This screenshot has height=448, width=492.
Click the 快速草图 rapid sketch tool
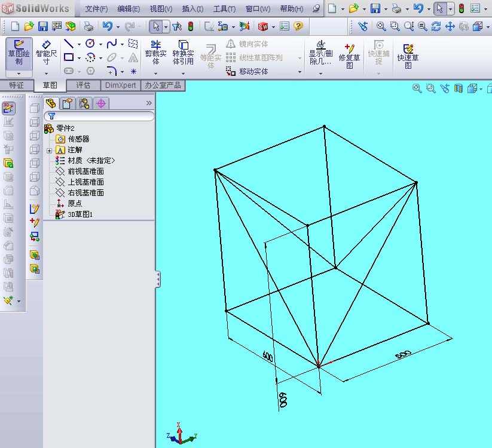click(408, 56)
